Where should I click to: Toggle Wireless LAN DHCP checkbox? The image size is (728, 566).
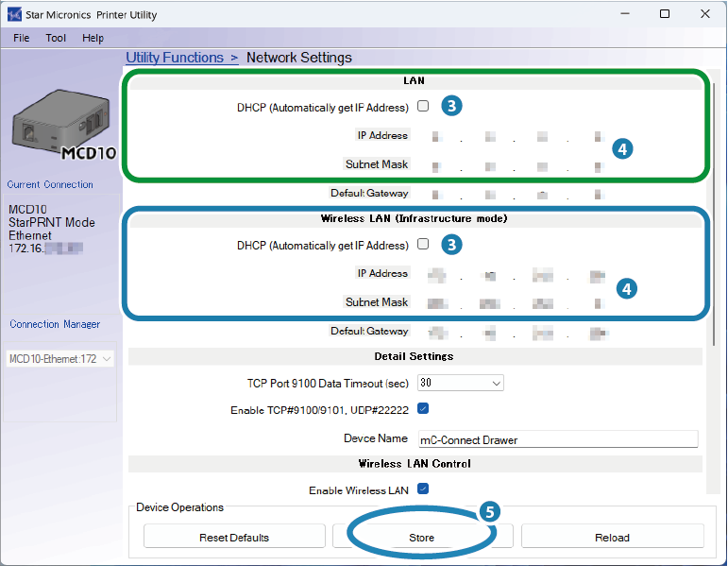423,245
